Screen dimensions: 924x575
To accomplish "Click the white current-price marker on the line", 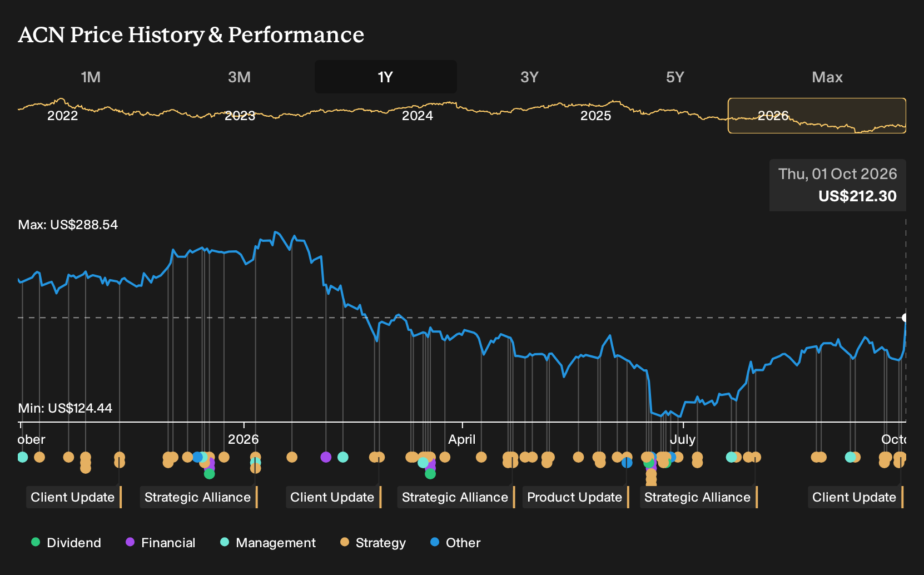I will (x=905, y=318).
